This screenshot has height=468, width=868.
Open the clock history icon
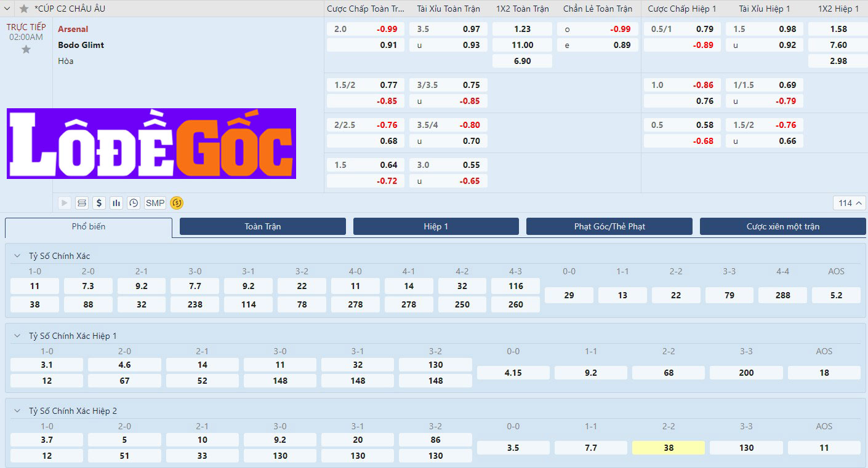point(134,203)
